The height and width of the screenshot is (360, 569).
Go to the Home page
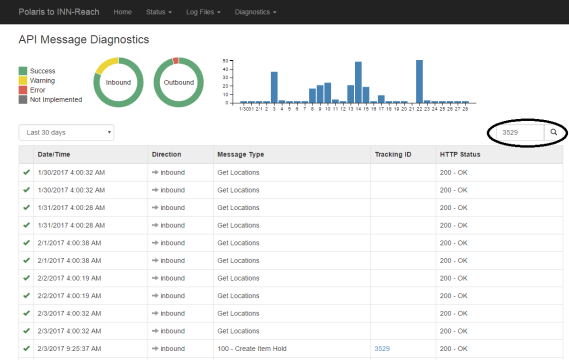(123, 12)
